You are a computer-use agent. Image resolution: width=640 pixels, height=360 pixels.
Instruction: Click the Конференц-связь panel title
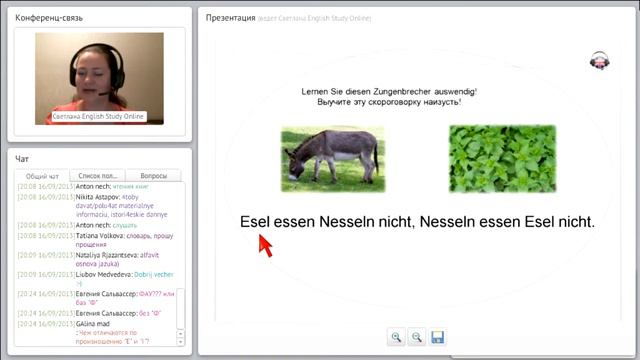coord(49,18)
